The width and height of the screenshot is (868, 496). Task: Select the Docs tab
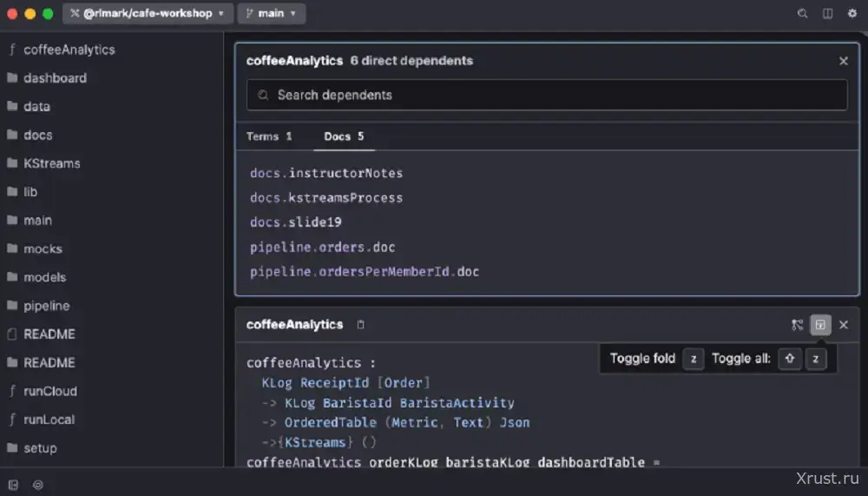[344, 136]
